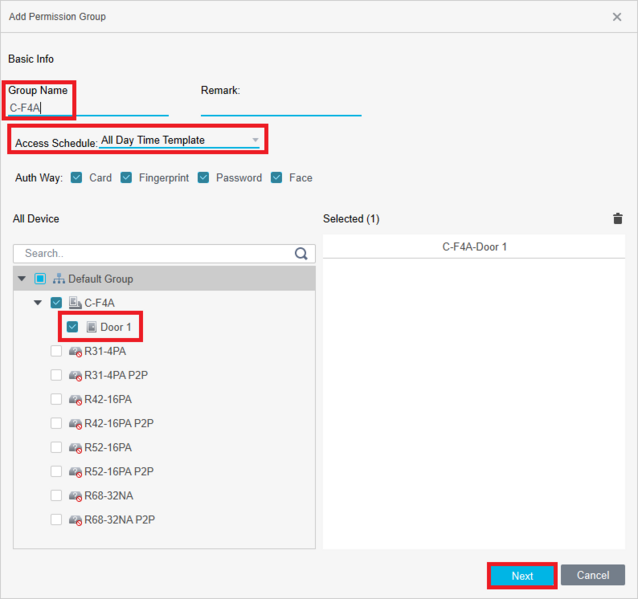Click the search magnifier icon

click(x=301, y=254)
